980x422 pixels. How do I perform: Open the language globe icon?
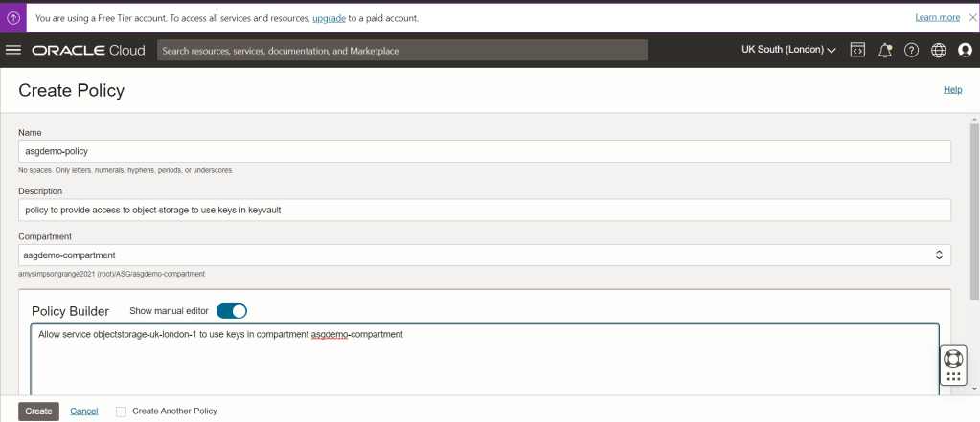pyautogui.click(x=939, y=50)
